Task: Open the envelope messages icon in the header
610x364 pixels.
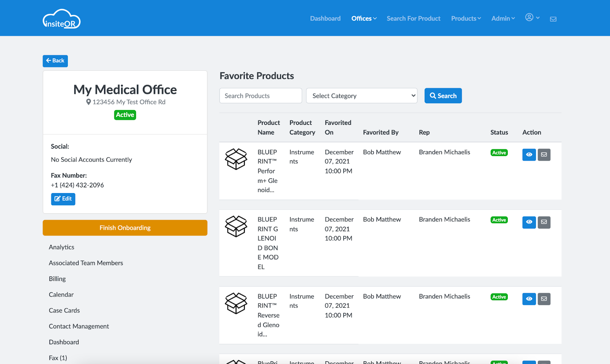Action: 553,19
